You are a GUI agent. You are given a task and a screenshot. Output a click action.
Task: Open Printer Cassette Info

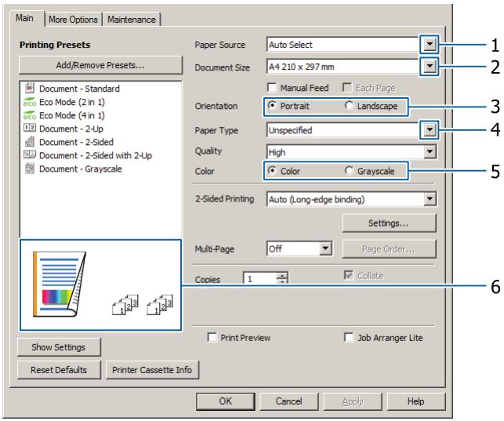[152, 370]
